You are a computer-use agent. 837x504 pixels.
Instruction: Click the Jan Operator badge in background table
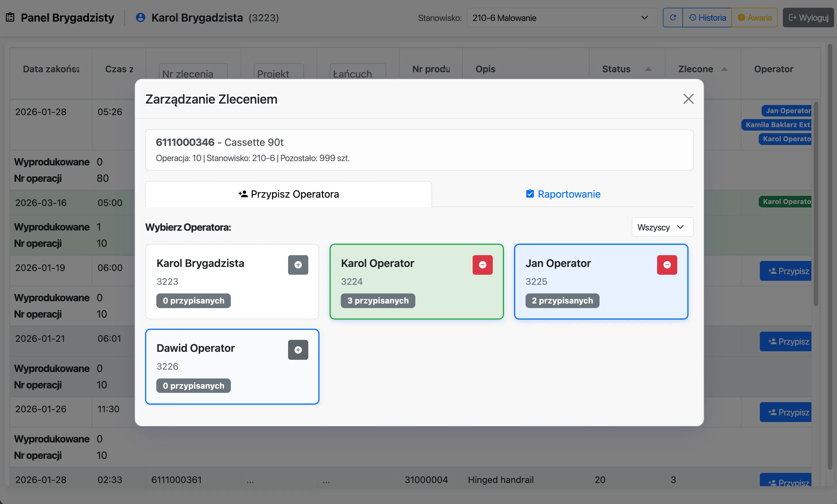(786, 111)
